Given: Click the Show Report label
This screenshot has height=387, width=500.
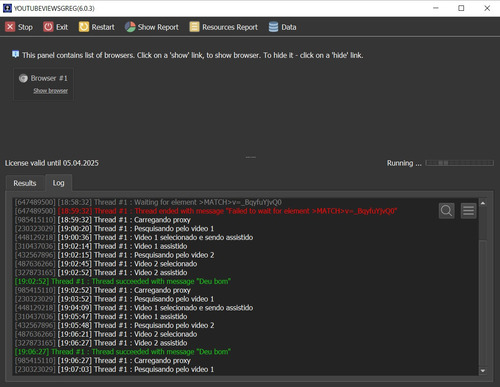Looking at the screenshot, I should [x=158, y=27].
